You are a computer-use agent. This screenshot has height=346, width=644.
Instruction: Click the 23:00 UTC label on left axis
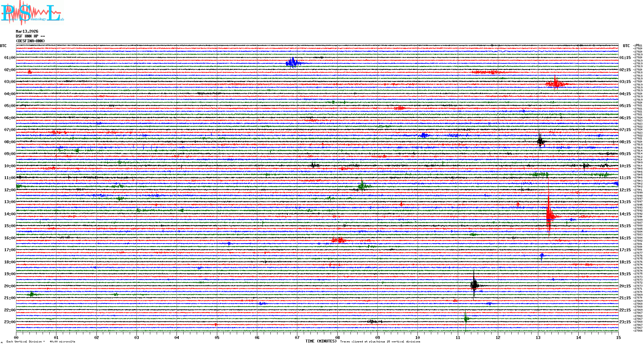pyautogui.click(x=10, y=322)
